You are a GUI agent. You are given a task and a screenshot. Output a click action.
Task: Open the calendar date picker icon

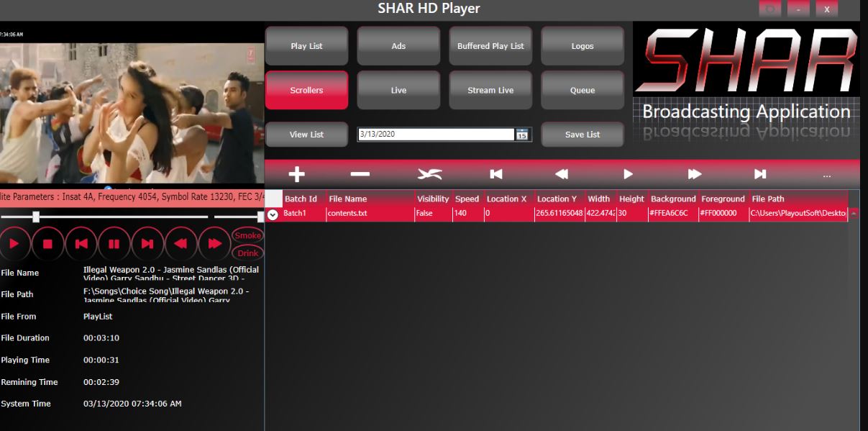(522, 135)
